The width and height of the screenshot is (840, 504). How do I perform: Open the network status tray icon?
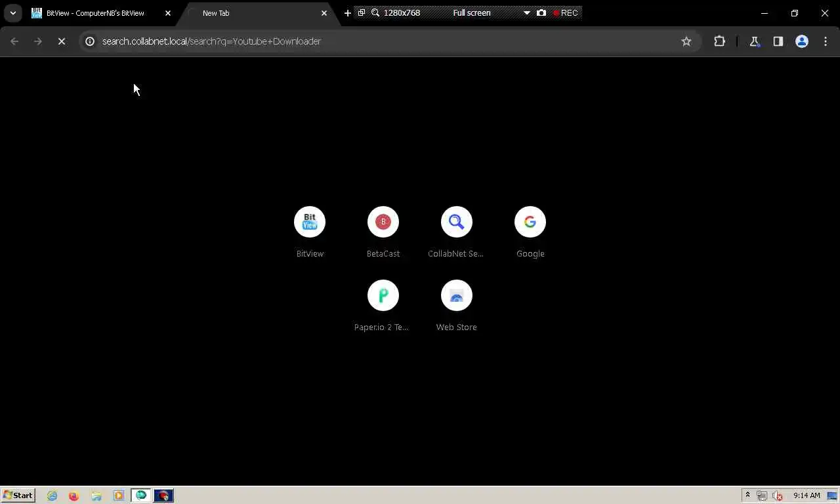[x=762, y=495]
